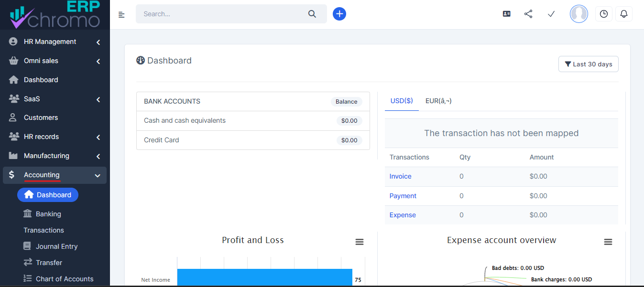Open the notifications bell icon
644x287 pixels.
[623, 14]
